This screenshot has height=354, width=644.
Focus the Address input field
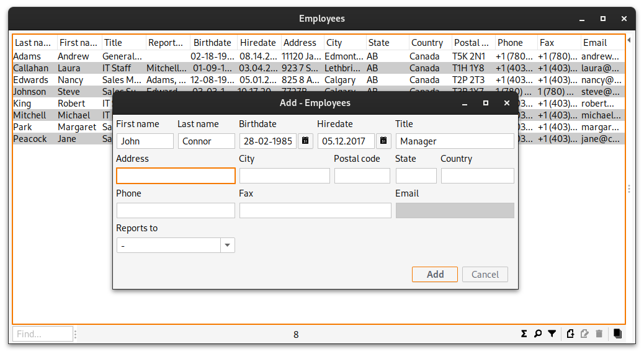coord(176,176)
